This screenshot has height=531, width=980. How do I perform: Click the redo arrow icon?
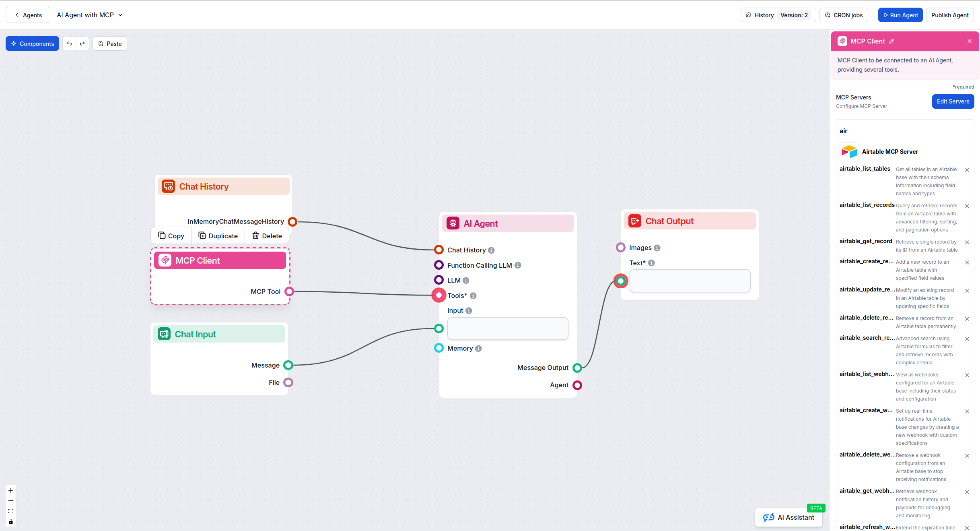(82, 43)
